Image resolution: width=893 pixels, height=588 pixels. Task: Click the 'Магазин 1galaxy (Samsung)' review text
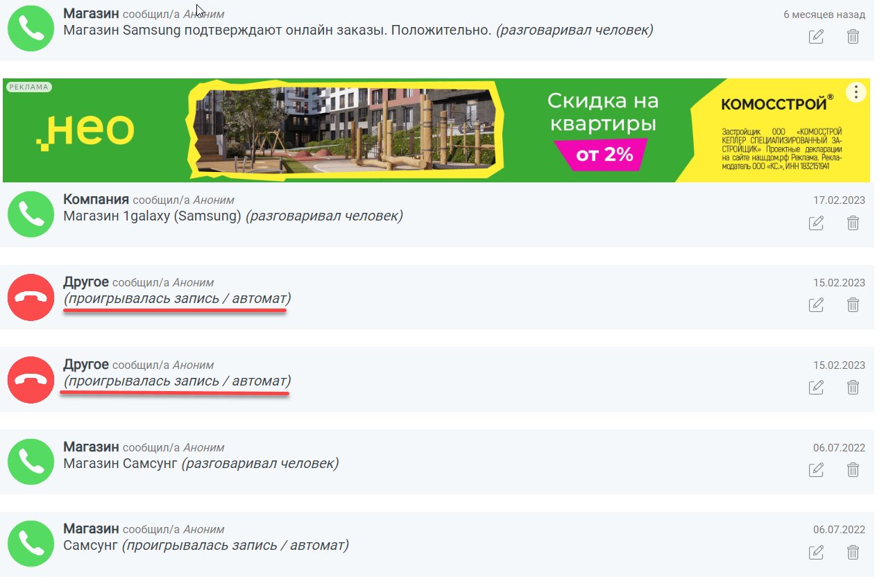click(x=152, y=216)
